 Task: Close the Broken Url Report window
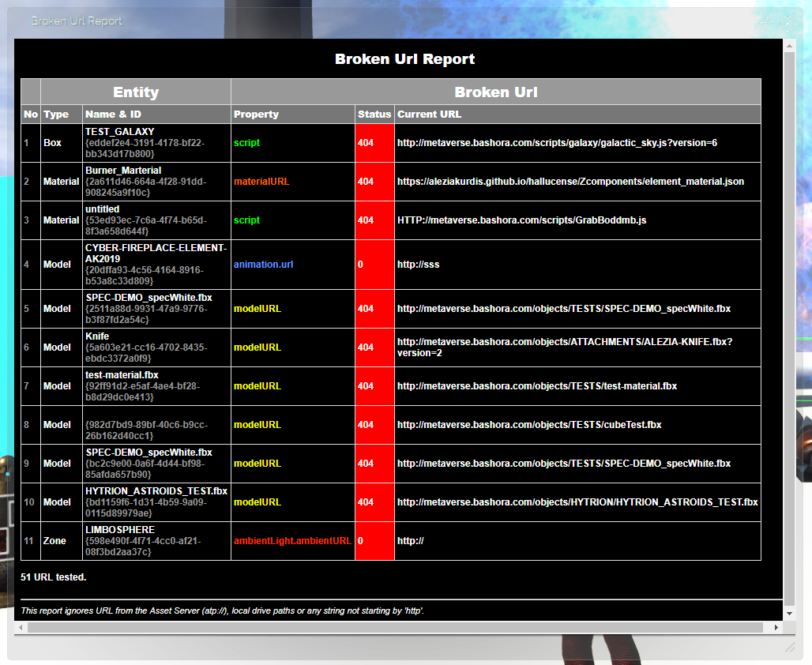(788, 24)
